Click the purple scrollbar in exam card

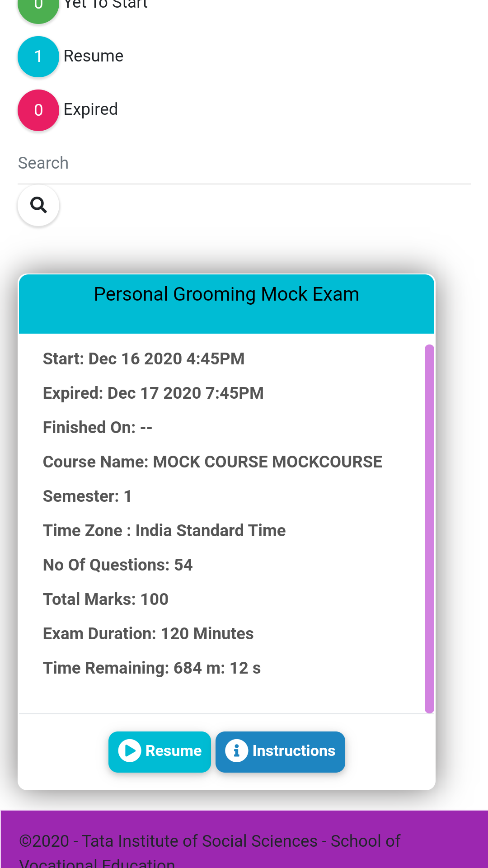(429, 529)
